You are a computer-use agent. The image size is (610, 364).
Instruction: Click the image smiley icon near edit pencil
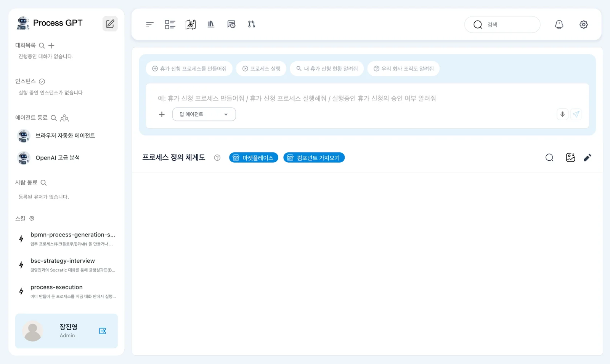(570, 158)
